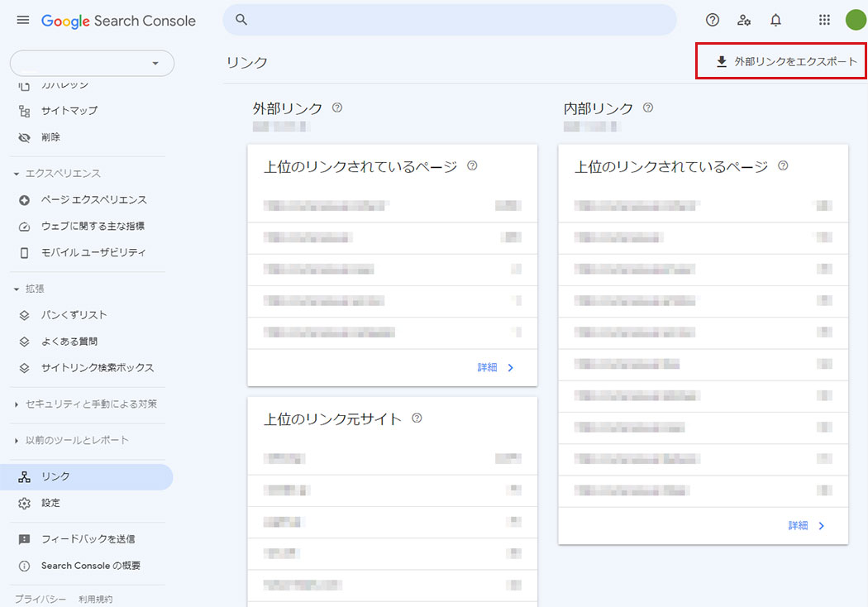
Task: Expand セキュリティと手動による対策 section
Action: click(x=86, y=404)
